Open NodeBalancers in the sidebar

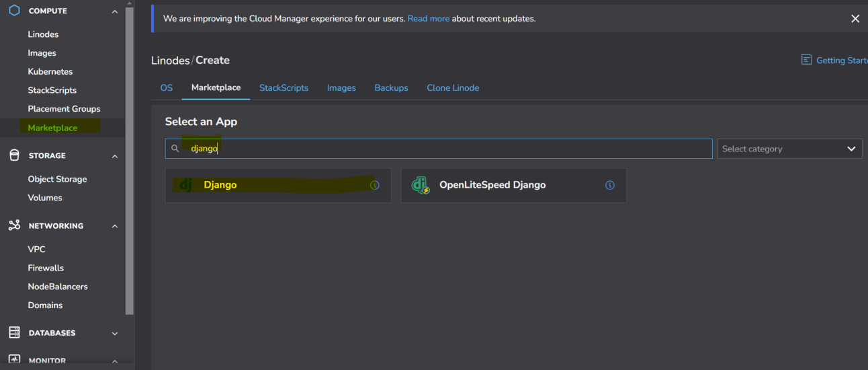[58, 287]
